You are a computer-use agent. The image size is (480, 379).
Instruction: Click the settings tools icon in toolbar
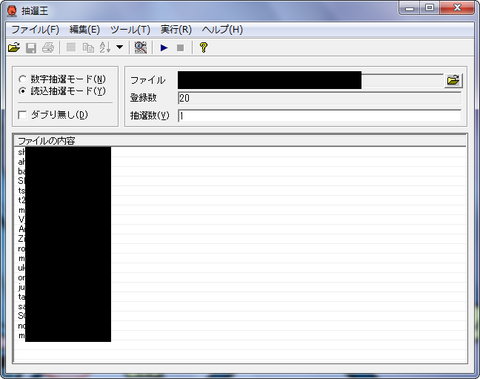pos(140,48)
